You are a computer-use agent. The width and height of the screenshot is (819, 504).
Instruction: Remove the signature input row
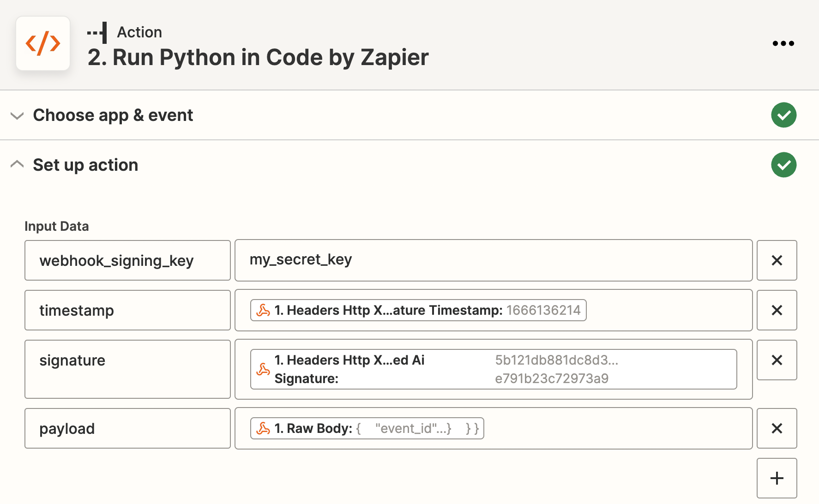777,360
